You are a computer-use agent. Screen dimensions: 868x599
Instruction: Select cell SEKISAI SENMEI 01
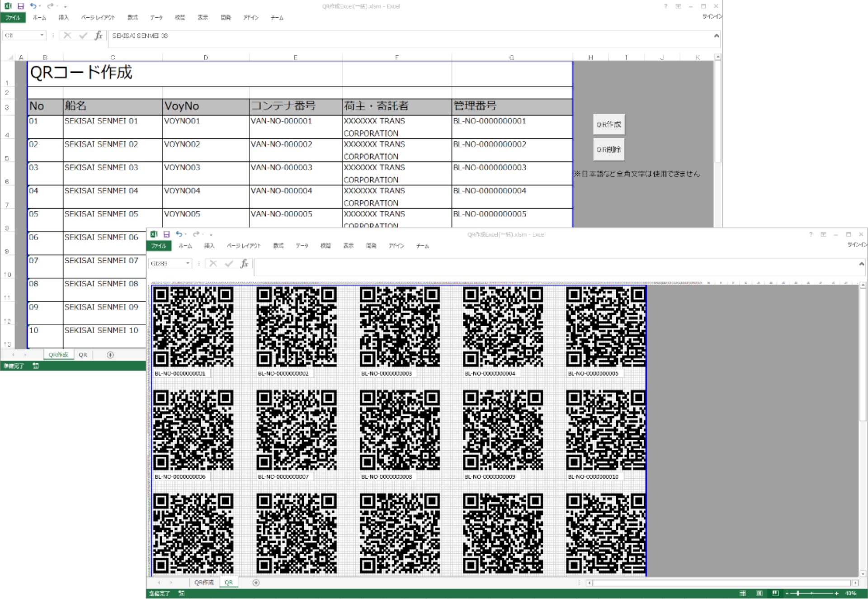[113, 127]
